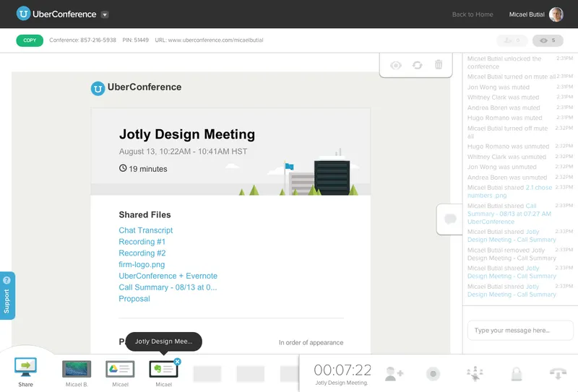Click the mute all participants icon

(475, 373)
